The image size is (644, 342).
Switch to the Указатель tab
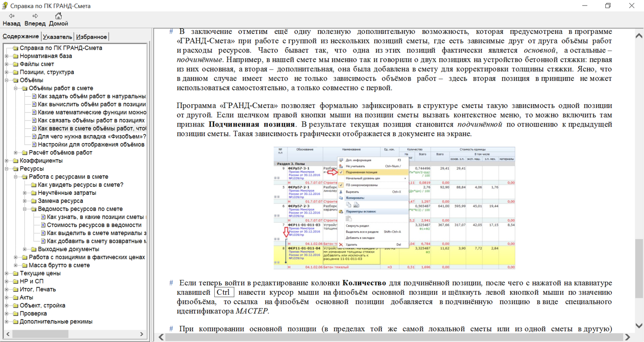click(x=58, y=37)
